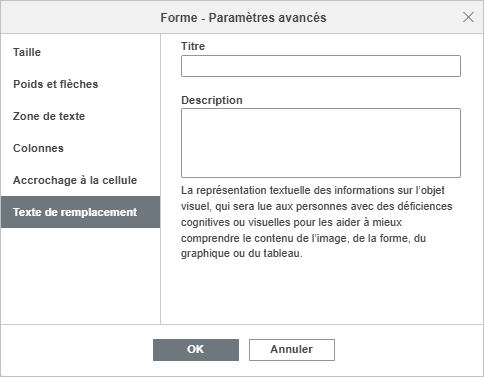The height and width of the screenshot is (377, 484).
Task: Select Texte de remplacement tab
Action: point(80,212)
